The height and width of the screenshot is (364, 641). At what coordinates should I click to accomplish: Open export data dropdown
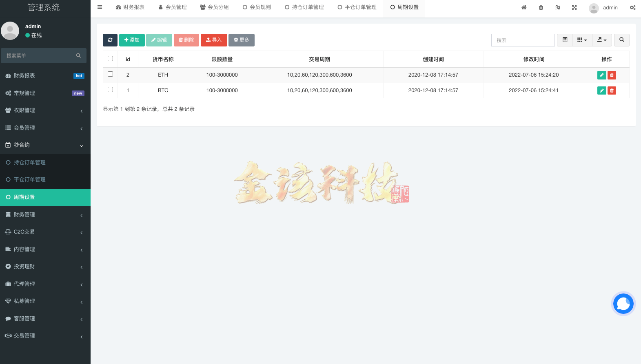coord(602,40)
